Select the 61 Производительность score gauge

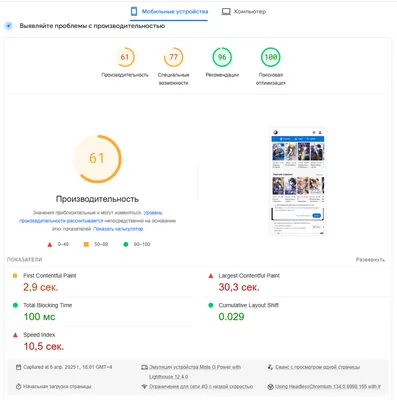(125, 57)
